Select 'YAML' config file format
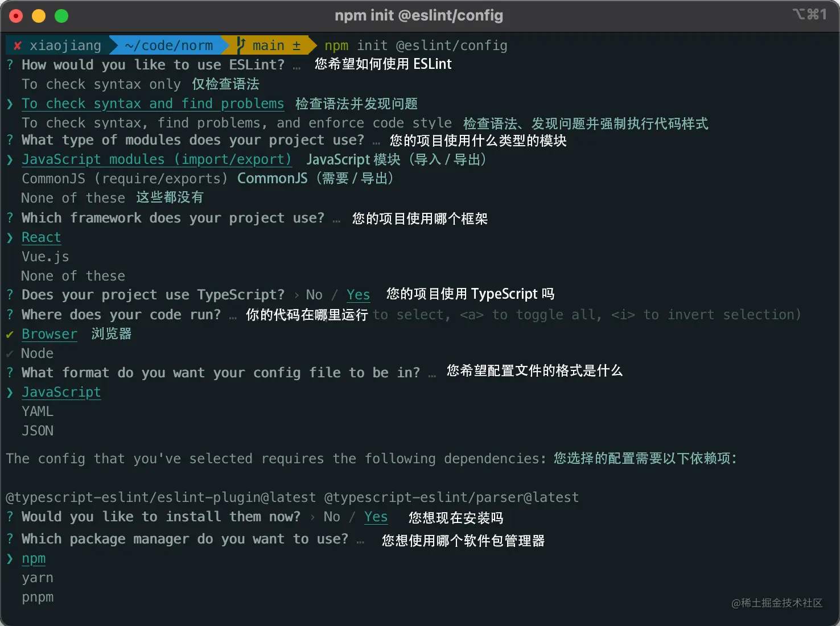The image size is (840, 626). pyautogui.click(x=38, y=411)
